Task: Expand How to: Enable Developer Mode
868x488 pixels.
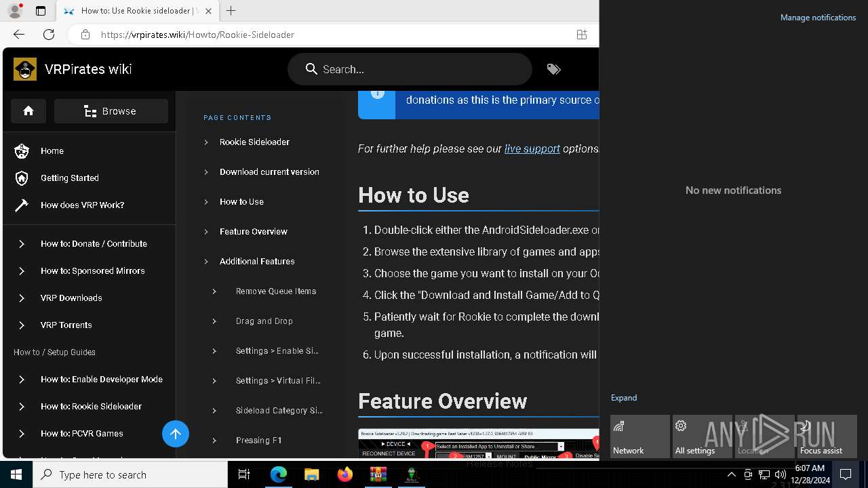Action: [x=22, y=379]
